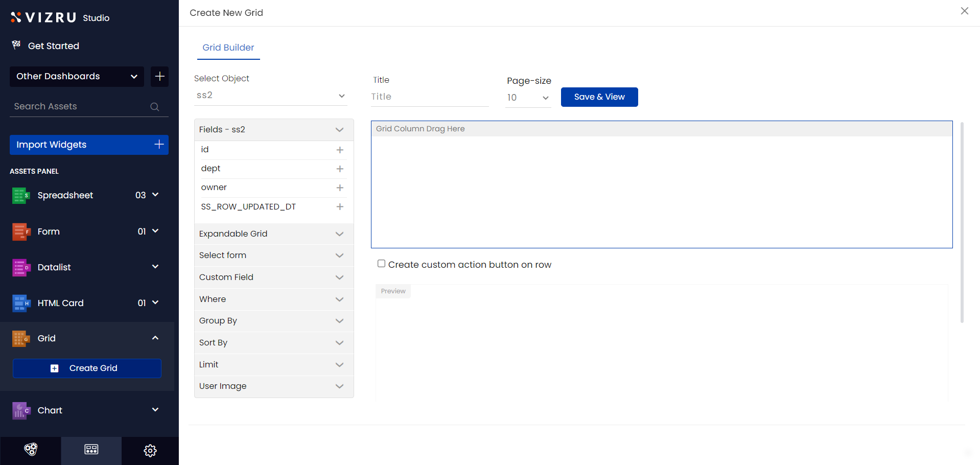The image size is (980, 465).
Task: Open the dashboard layout icon in bottom bar
Action: (x=91, y=450)
